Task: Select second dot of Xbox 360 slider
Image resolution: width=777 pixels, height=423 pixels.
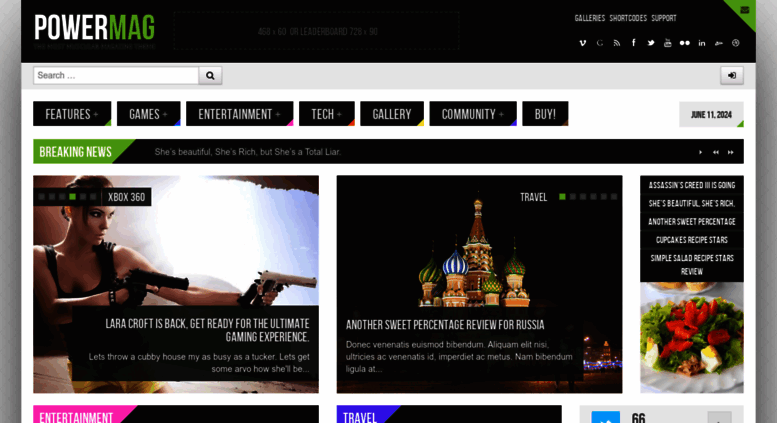Action: 52,197
